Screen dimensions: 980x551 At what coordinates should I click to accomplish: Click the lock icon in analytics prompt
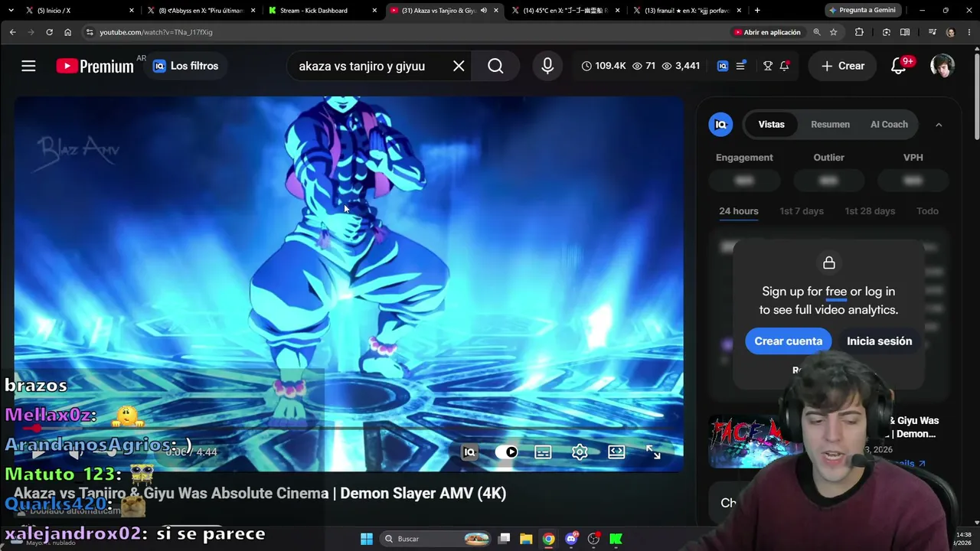click(828, 263)
